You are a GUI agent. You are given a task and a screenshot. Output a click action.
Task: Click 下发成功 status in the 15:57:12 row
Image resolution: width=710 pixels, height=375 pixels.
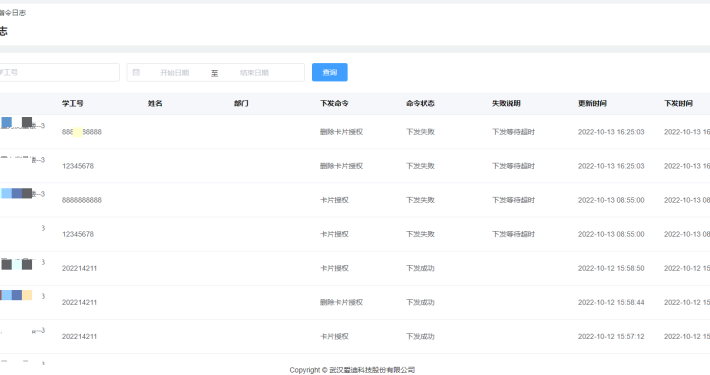point(420,337)
